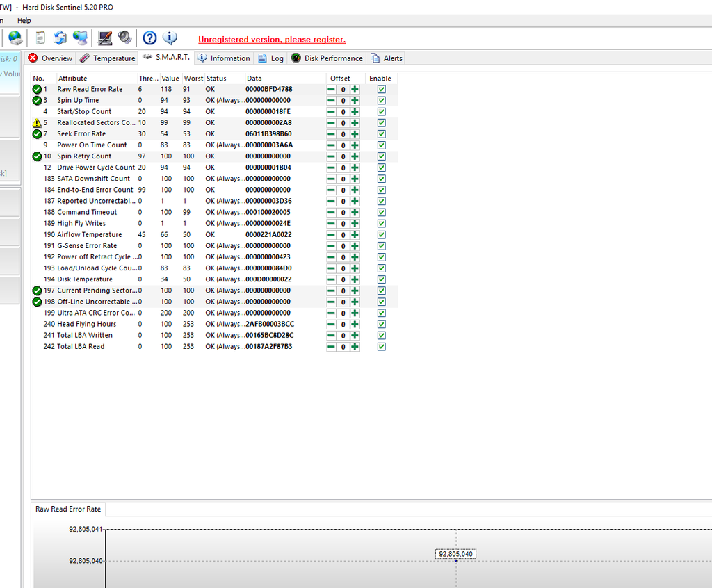Image resolution: width=712 pixels, height=588 pixels.
Task: Click the refresh arrows toolbar icon
Action: click(60, 38)
